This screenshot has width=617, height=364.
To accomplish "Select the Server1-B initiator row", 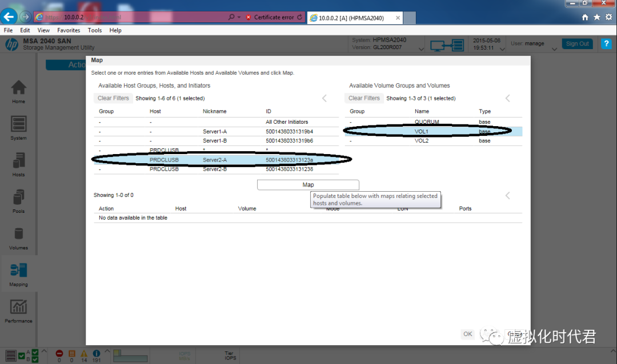I will (x=217, y=141).
